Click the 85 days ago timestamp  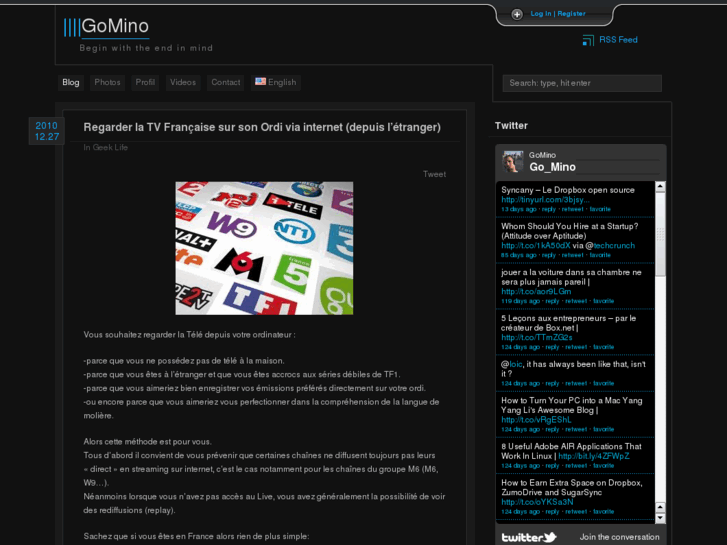518,255
